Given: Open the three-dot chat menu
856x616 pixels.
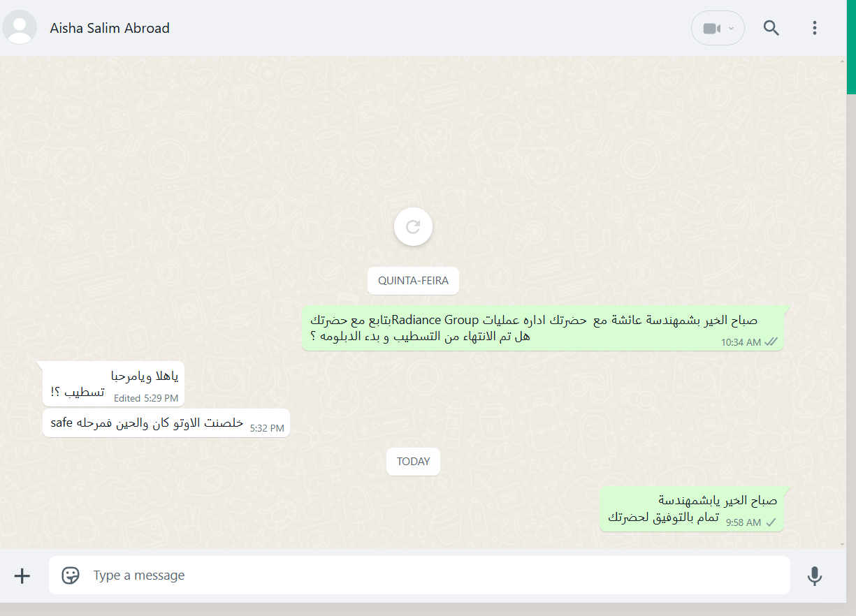Looking at the screenshot, I should tap(814, 28).
